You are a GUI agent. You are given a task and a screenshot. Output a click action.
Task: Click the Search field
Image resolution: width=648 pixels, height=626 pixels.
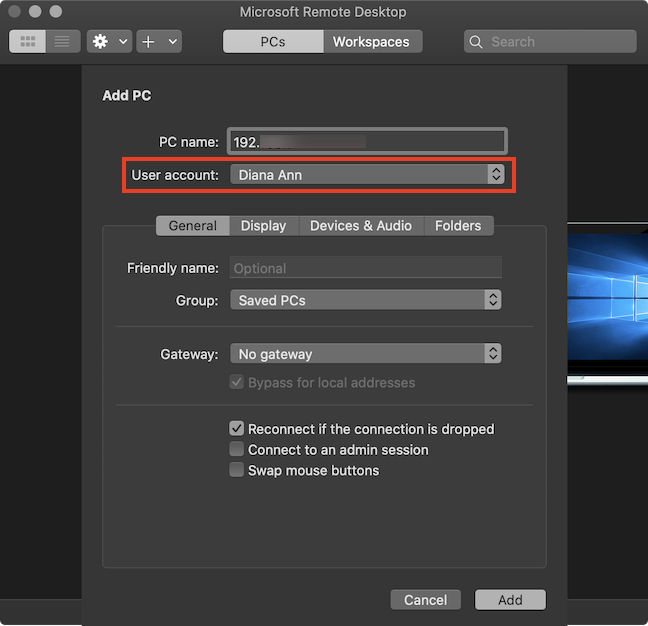click(550, 41)
